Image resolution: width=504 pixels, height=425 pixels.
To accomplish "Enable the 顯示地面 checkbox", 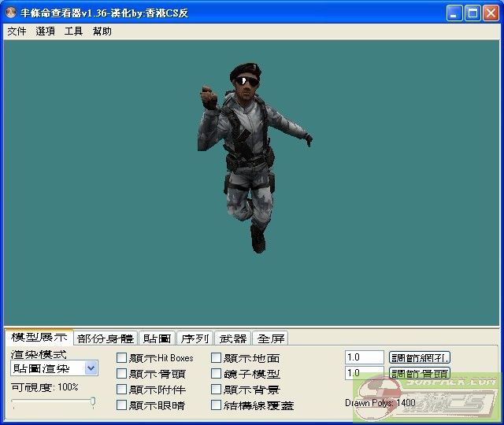I will tap(217, 358).
